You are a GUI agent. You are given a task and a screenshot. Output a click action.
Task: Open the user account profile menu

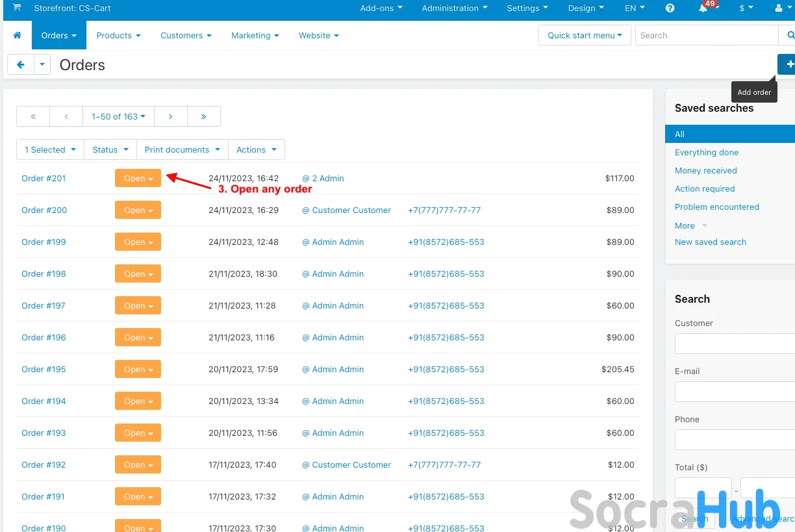click(781, 8)
